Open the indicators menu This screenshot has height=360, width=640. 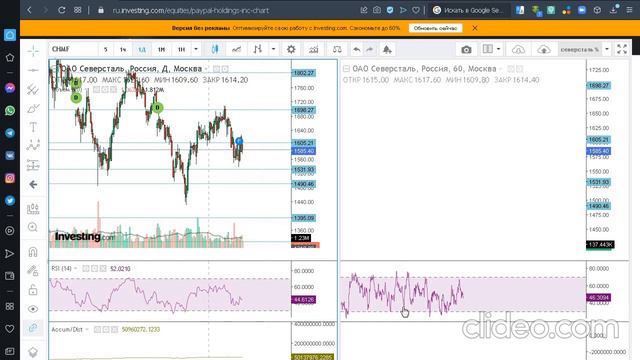coord(313,49)
